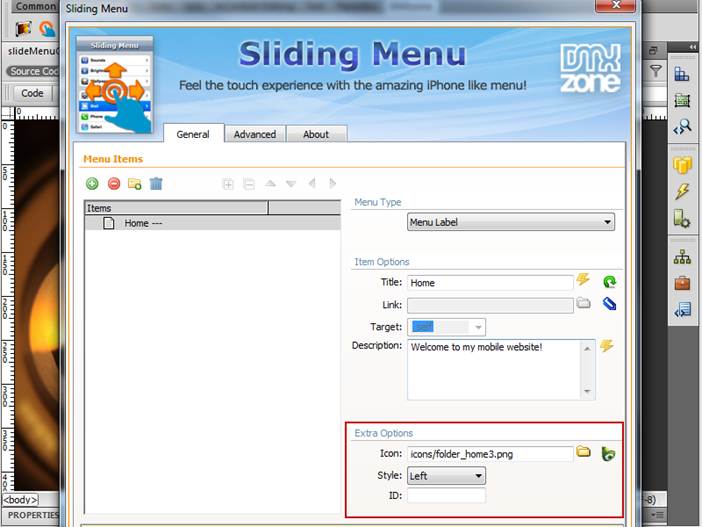Collapse the Dreamweaver right panel dock double arrows
Viewport: 702px width, 527px height.
tap(693, 47)
